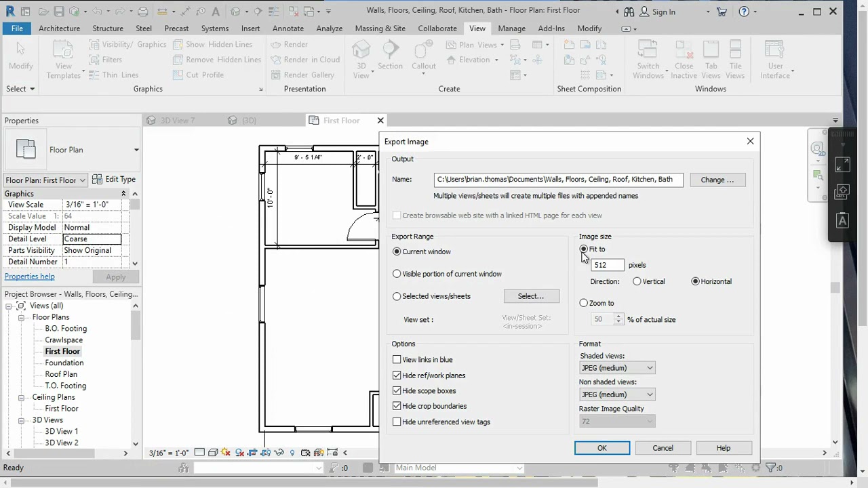Open the Autodesk App Store cart icon
Image resolution: width=868 pixels, height=488 pixels.
(x=722, y=12)
